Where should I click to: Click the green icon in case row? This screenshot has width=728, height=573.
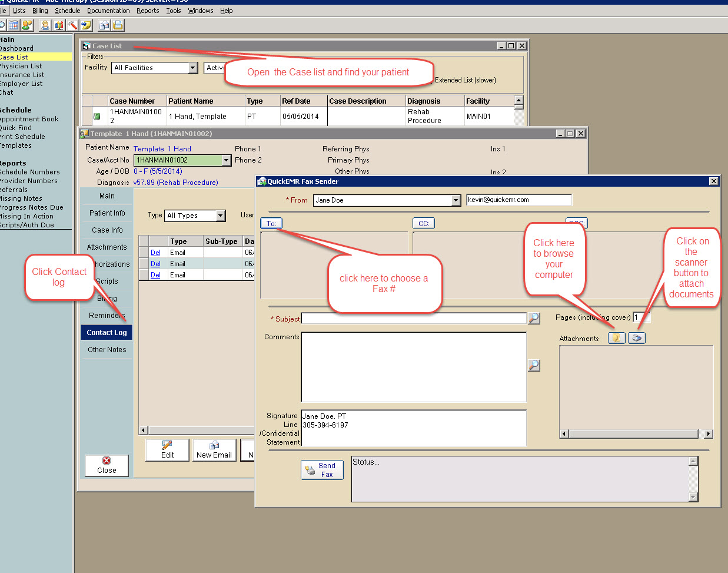pos(97,116)
